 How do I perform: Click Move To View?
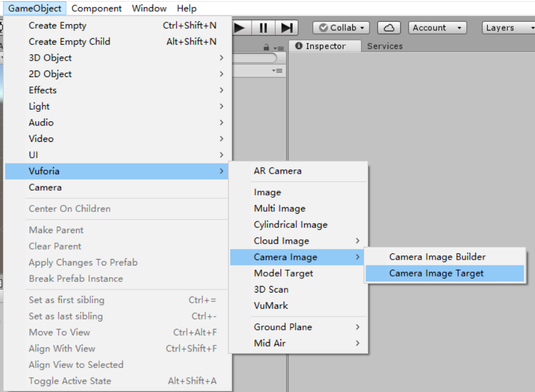[117, 333]
